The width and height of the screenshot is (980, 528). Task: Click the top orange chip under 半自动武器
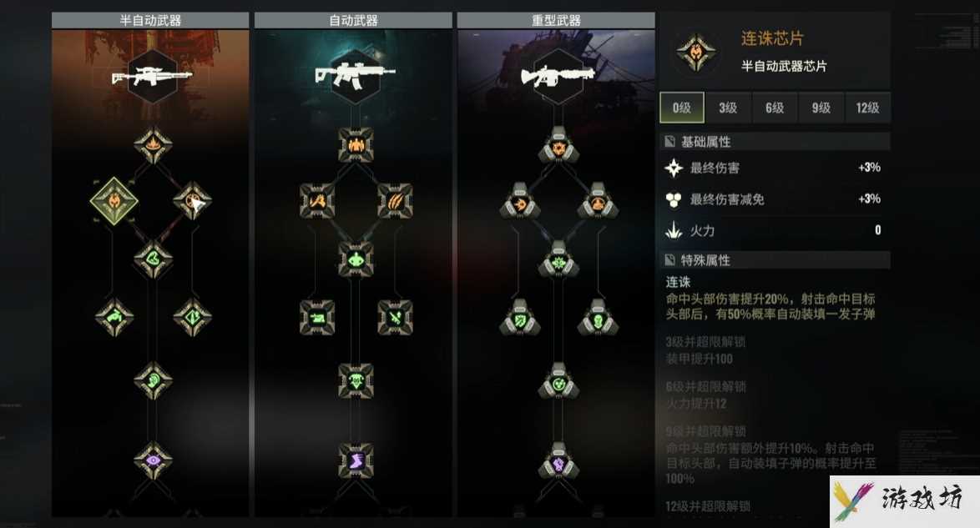153,145
